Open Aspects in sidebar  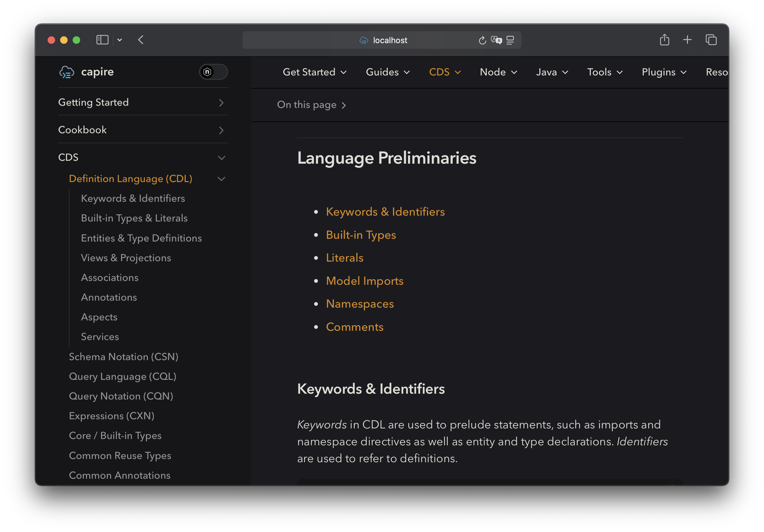pos(99,317)
